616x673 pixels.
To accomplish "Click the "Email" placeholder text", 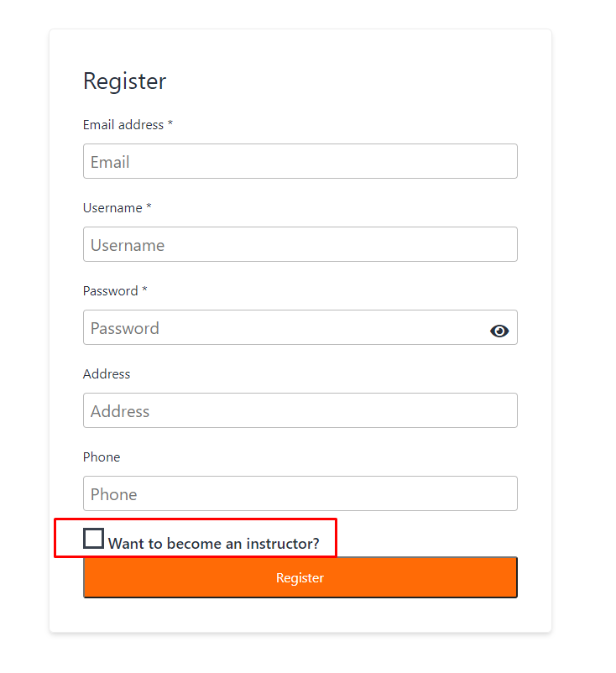I will [x=110, y=162].
